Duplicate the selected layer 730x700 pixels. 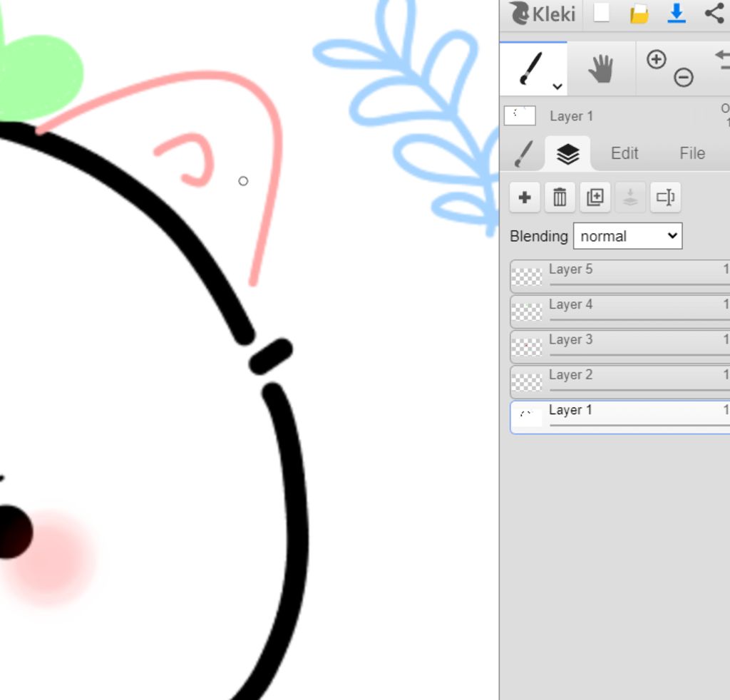tap(595, 197)
